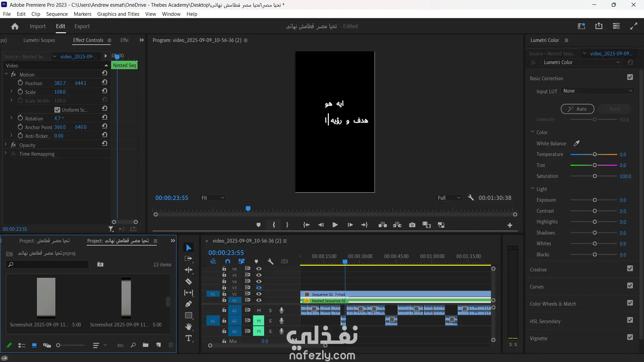Reset the Position parameter
The height and width of the screenshot is (362, 644).
pos(105,82)
